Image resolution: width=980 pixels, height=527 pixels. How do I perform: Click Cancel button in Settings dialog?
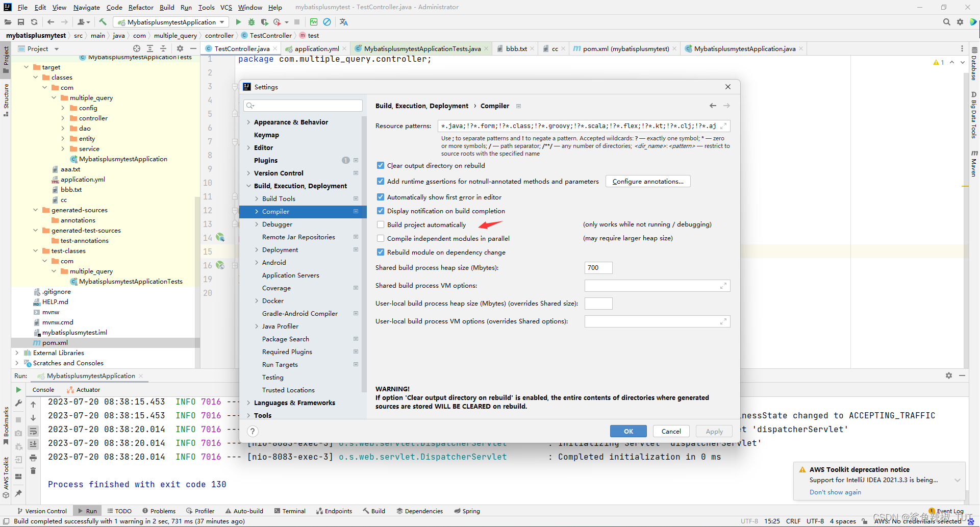(671, 431)
